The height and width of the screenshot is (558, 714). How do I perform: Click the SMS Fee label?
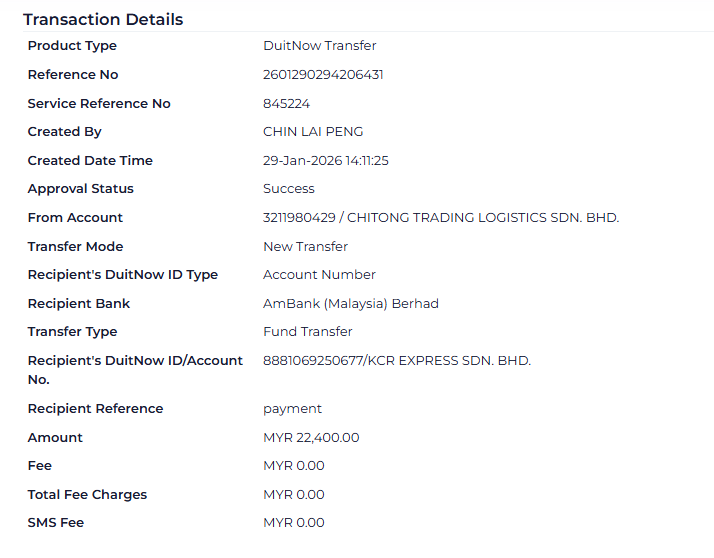[56, 523]
